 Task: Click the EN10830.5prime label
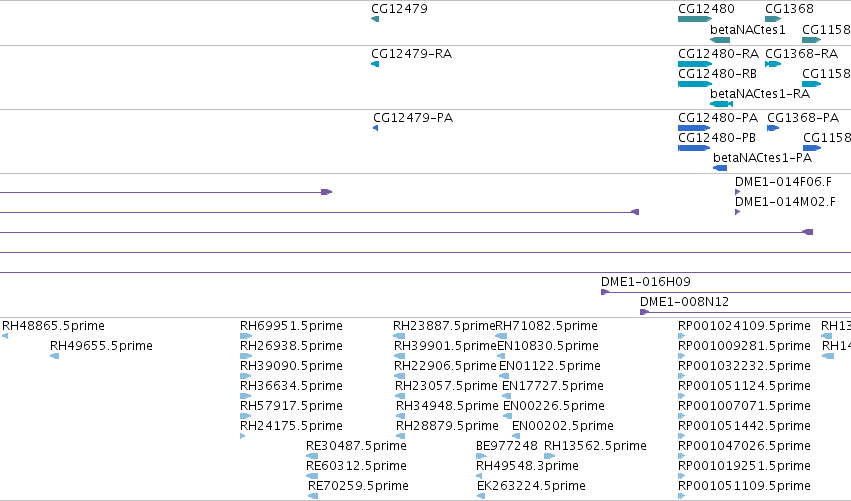548,346
